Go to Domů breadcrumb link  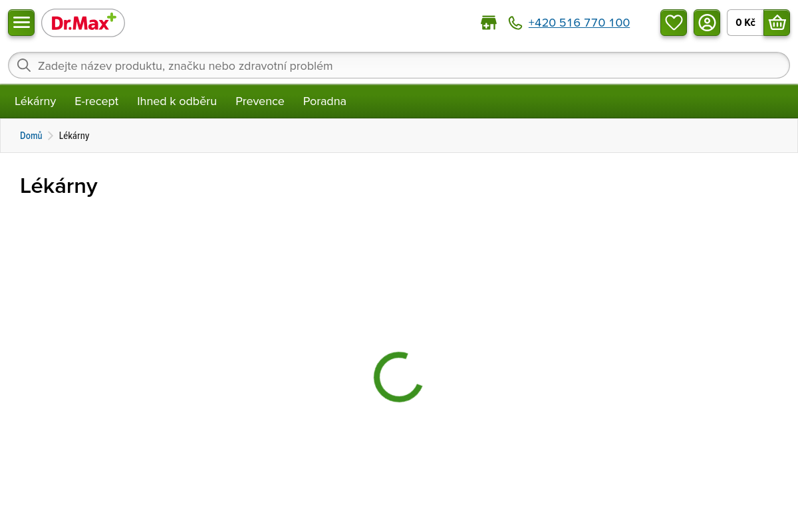coord(31,136)
